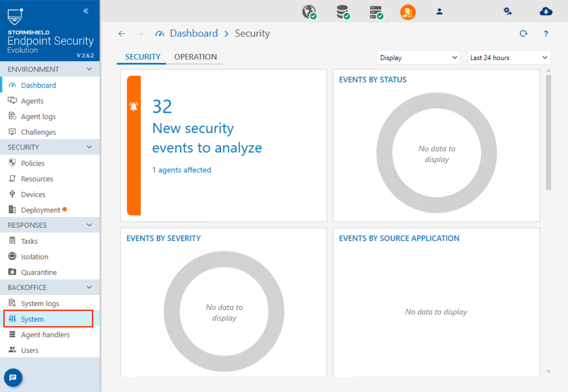Click the globe status icon in top bar
This screenshot has height=392, width=568.
[x=309, y=12]
